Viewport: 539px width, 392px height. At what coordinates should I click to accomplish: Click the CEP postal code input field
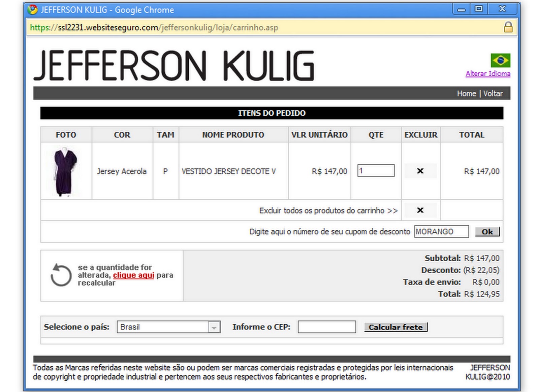(x=327, y=327)
